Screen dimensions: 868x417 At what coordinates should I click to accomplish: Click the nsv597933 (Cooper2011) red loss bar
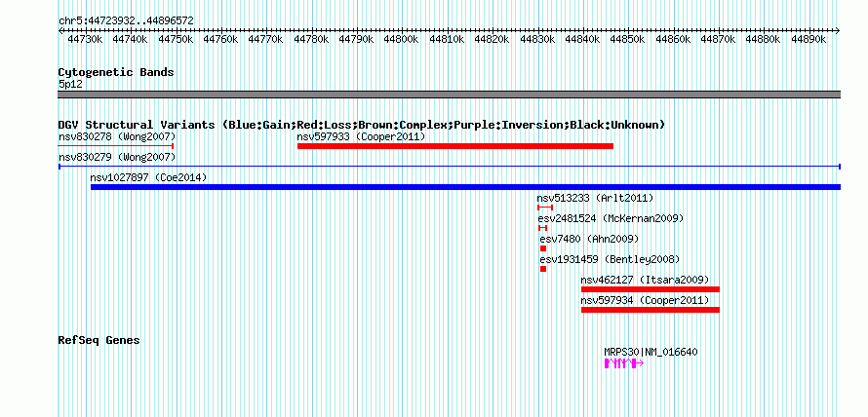tap(455, 146)
